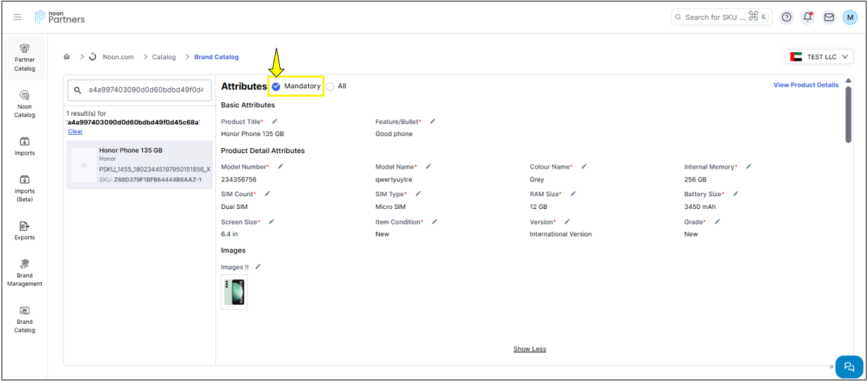Screen dimensions: 868x381
Task: Open the notifications bell icon
Action: tap(807, 17)
